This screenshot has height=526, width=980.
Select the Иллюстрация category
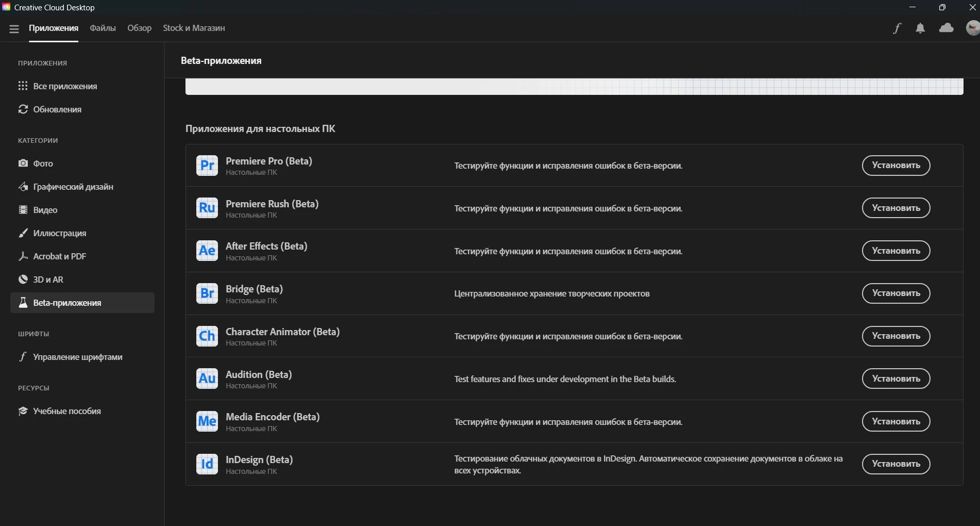tap(82, 233)
